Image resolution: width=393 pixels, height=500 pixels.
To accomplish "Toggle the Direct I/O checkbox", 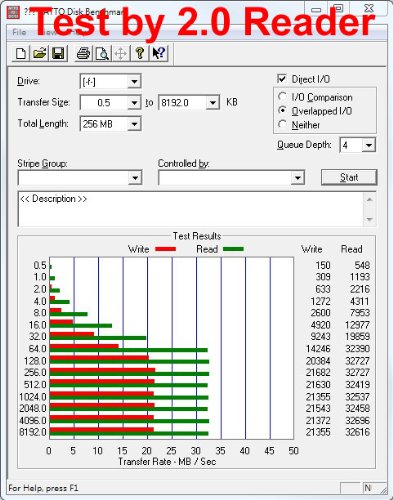I will pyautogui.click(x=282, y=79).
